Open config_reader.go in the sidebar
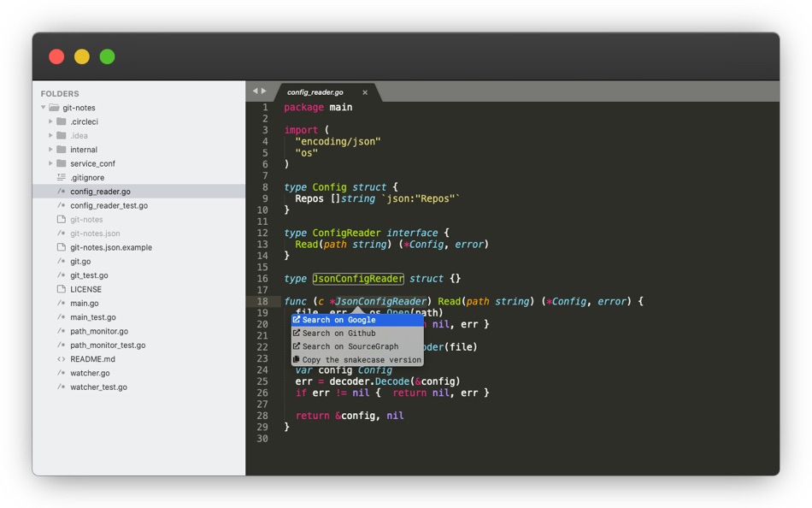This screenshot has width=812, height=508. (x=138, y=192)
